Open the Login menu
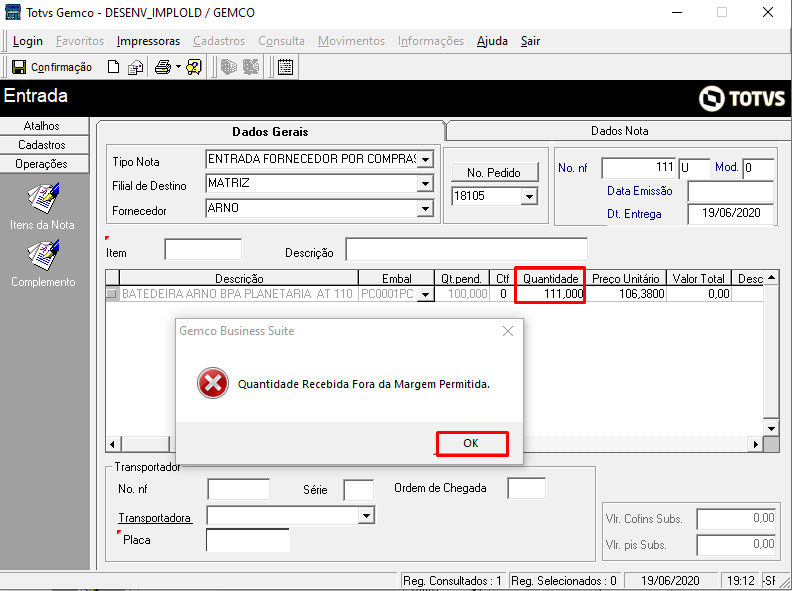Image resolution: width=792 pixels, height=591 pixels. 27,41
